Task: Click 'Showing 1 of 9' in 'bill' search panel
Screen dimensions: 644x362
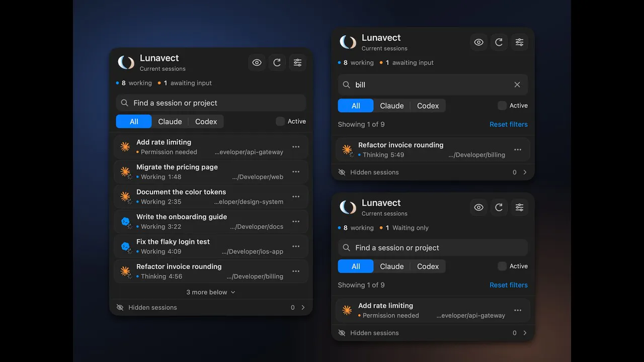Action: [361, 124]
